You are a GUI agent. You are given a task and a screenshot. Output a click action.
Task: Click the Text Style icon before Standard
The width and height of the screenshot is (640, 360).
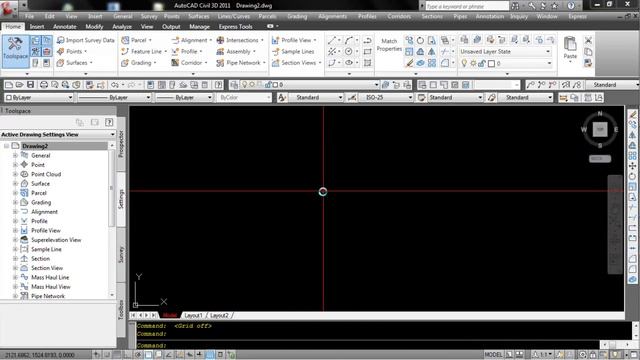click(x=282, y=97)
